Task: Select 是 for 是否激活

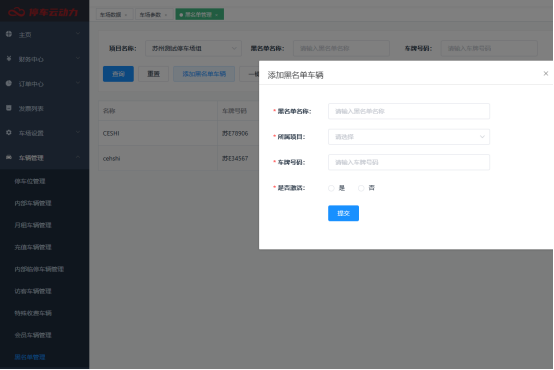Action: pyautogui.click(x=331, y=188)
